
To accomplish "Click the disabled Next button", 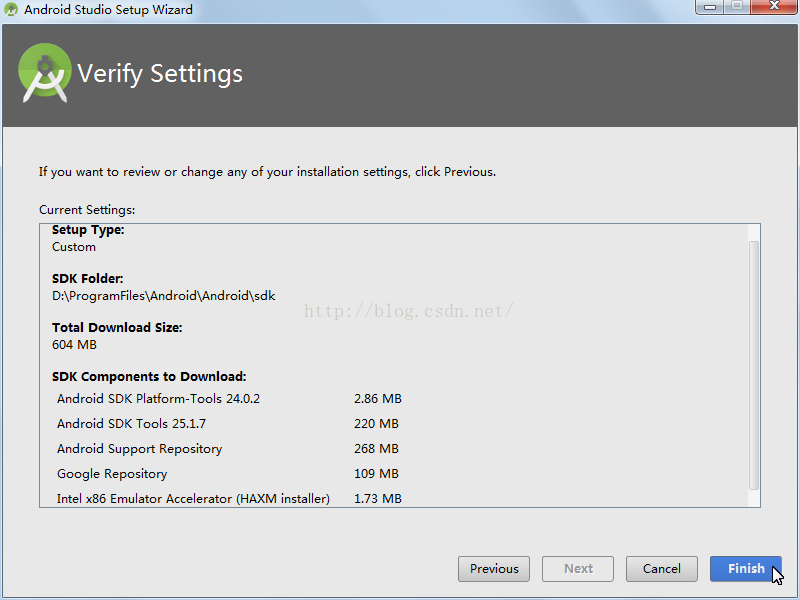I will pos(578,568).
